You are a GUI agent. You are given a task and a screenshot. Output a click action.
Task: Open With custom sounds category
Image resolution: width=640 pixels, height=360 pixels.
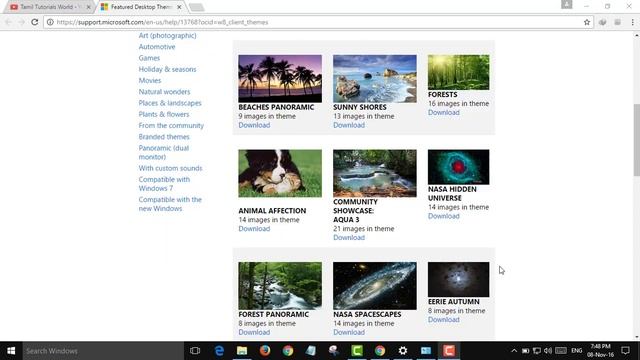(170, 168)
